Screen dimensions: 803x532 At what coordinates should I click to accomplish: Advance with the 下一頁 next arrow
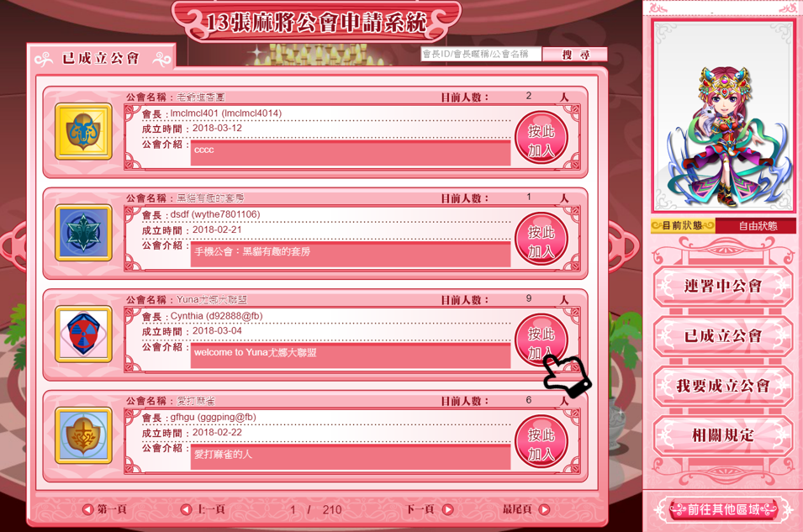(x=447, y=509)
